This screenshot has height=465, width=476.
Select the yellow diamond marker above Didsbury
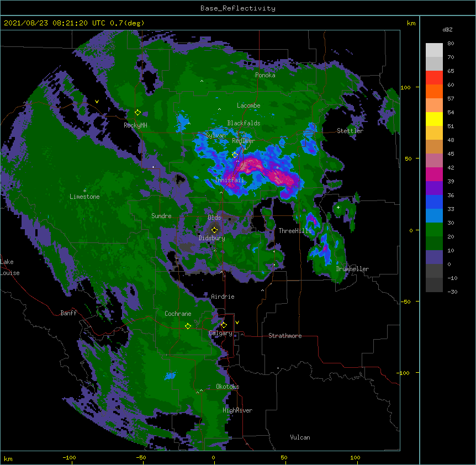point(214,230)
